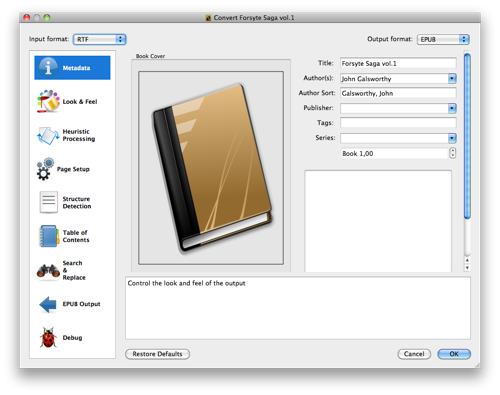Click the empty Tags field
Screen dimensions: 500x395
point(398,123)
